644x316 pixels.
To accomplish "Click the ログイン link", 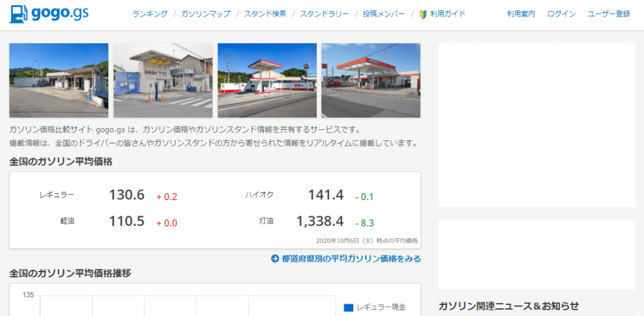I will 562,14.
